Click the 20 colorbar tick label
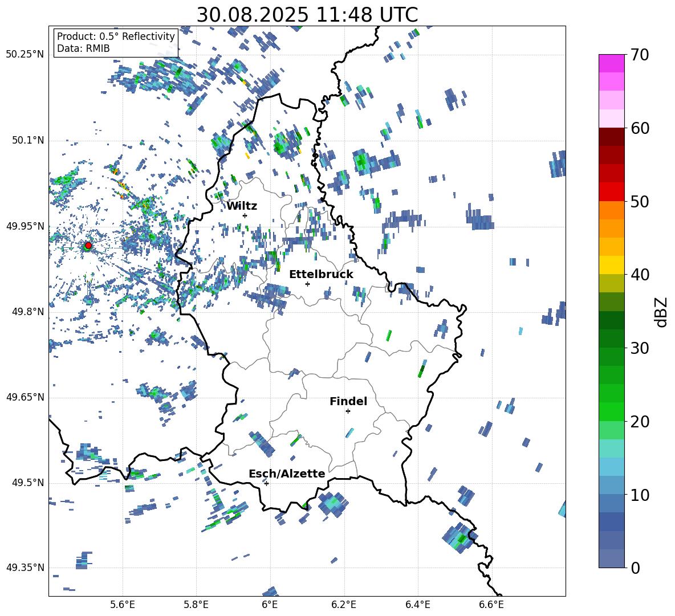Image resolution: width=675 pixels, height=616 pixels. (x=640, y=422)
